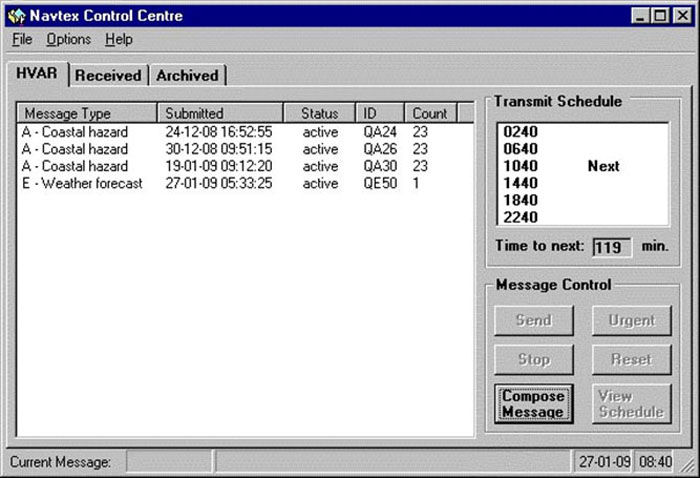Click message ID QA26

[x=380, y=149]
